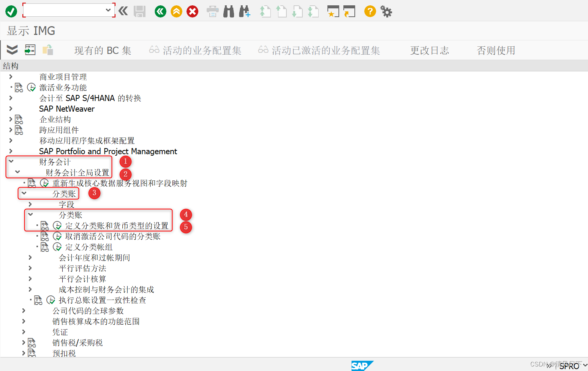Image resolution: width=588 pixels, height=371 pixels.
Task: Collapse the command field double-chevron
Action: click(x=123, y=11)
